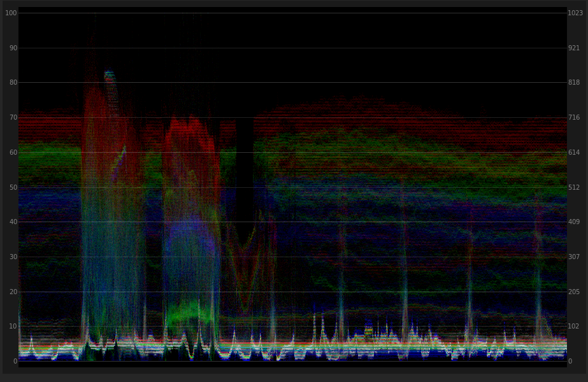Image resolution: width=588 pixels, height=382 pixels.
Task: Click the 60 percent scale label
Action: [x=13, y=153]
